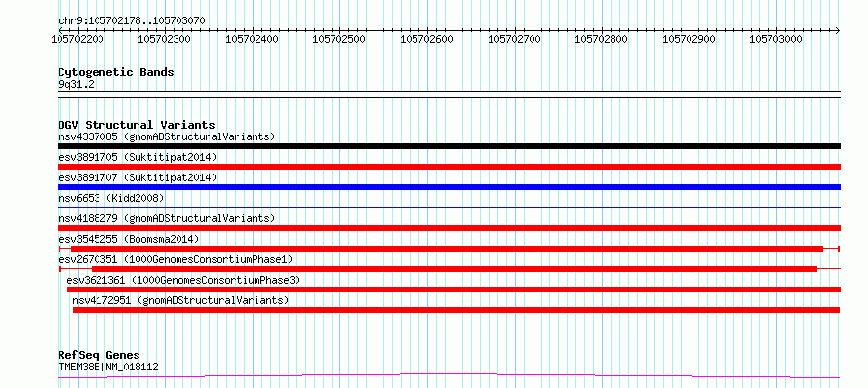868x388 pixels.
Task: Click the Cytogenetic Bands track title
Action: [x=116, y=72]
